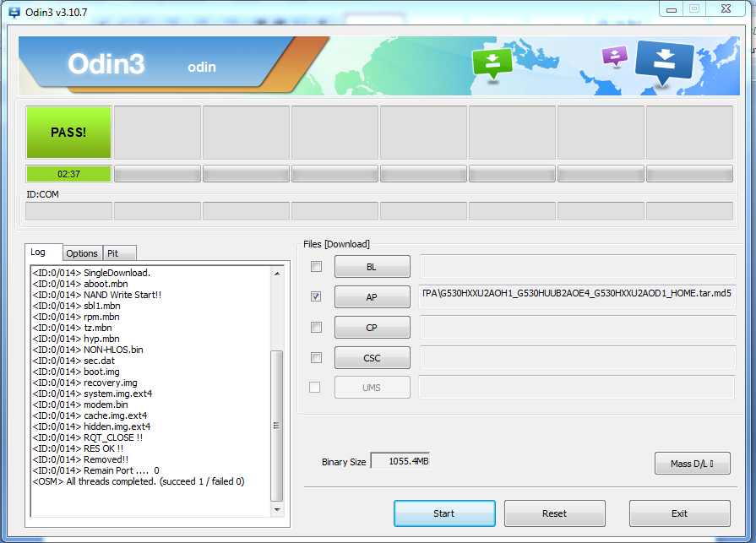Select log line 'NAND Write Start!!'
This screenshot has width=756, height=543.
point(97,295)
